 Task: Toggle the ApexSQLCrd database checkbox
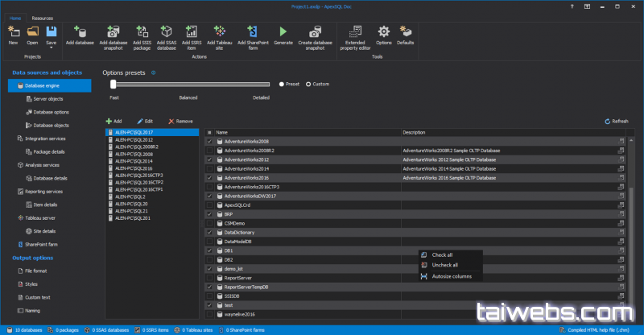(210, 205)
